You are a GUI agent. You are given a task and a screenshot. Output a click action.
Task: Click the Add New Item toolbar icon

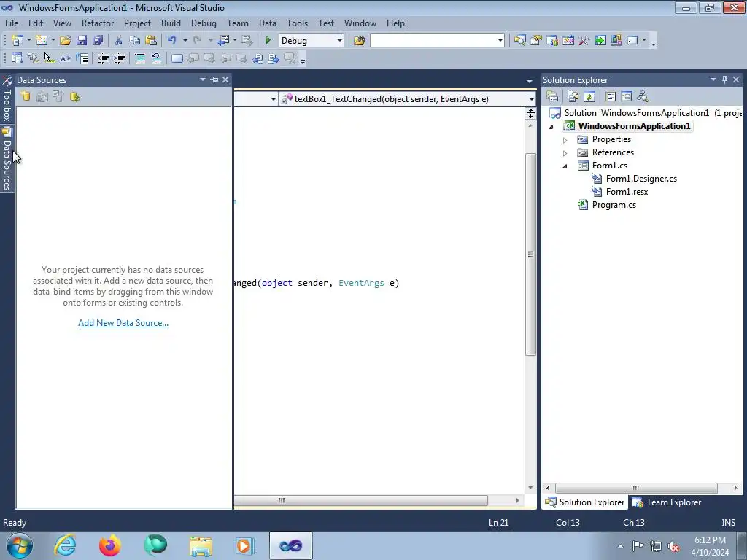pyautogui.click(x=42, y=41)
